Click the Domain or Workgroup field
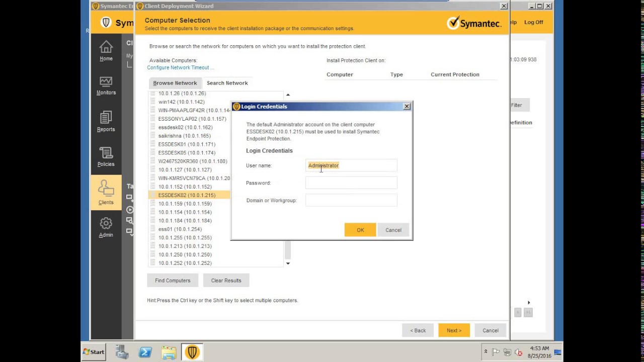 [x=351, y=200]
